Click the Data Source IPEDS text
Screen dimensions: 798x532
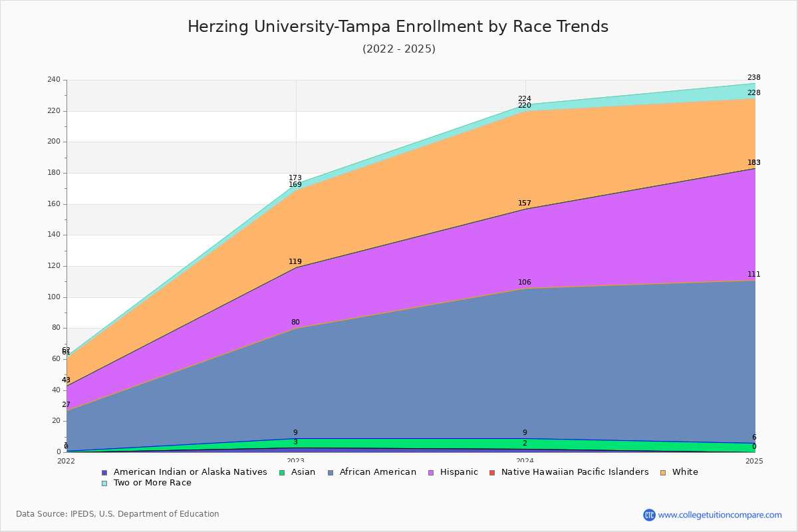point(118,514)
